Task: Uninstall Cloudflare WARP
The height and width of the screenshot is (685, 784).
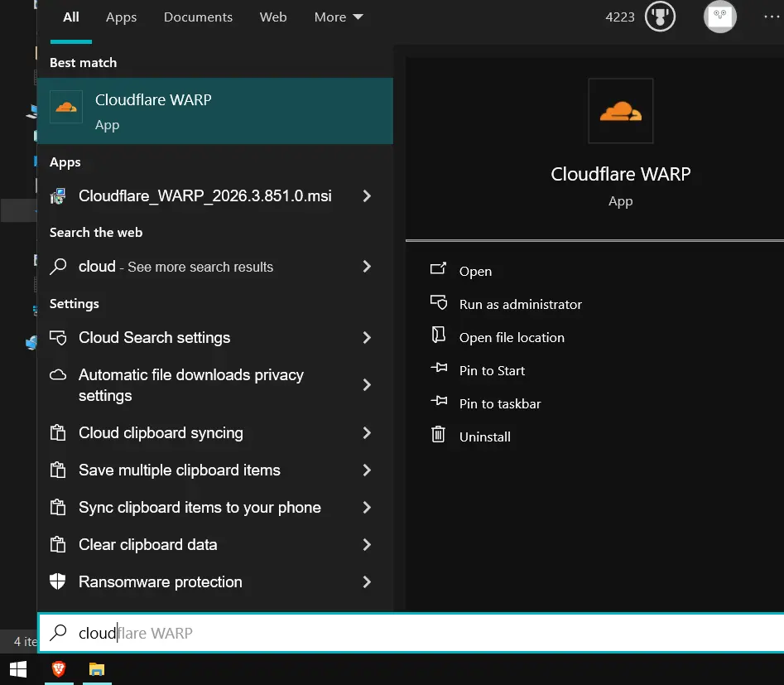Action: (485, 437)
